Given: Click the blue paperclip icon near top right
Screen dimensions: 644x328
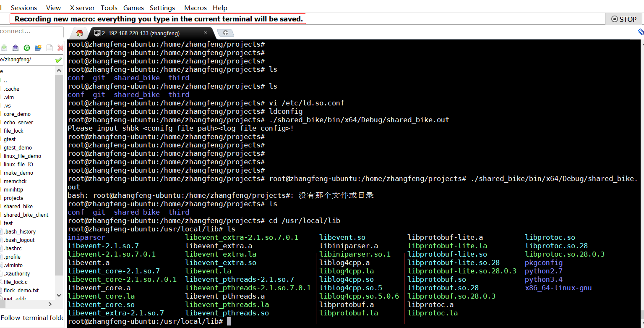Looking at the screenshot, I should [640, 31].
